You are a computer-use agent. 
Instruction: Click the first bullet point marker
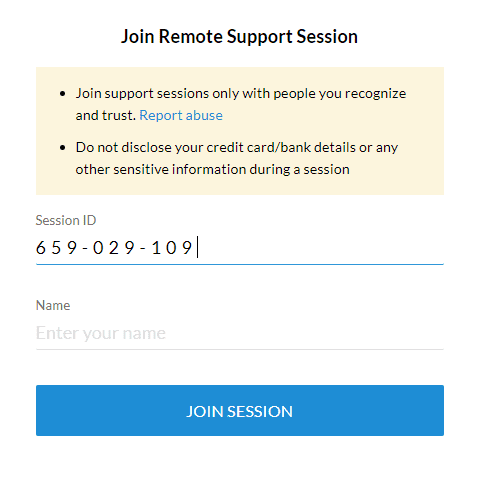coord(62,94)
